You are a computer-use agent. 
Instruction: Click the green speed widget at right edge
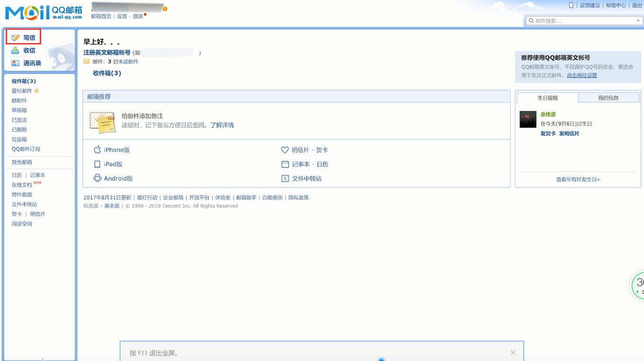tap(638, 285)
